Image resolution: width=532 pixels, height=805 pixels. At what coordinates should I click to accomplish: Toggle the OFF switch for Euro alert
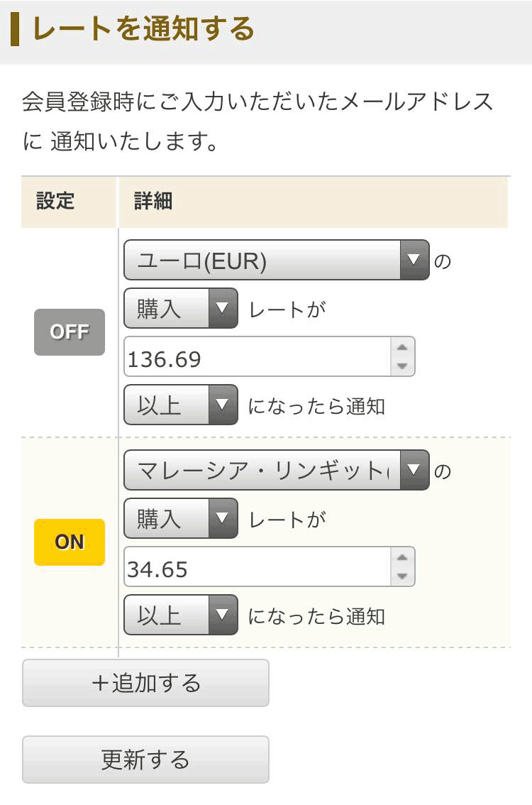(x=70, y=332)
